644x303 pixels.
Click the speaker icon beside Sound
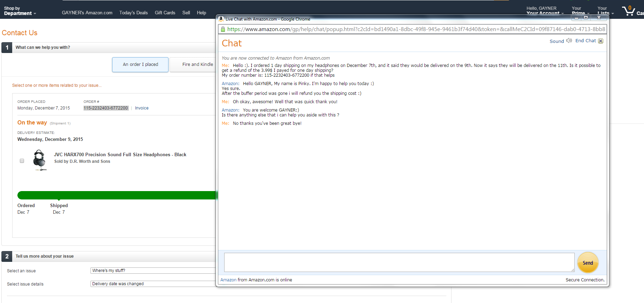pos(569,41)
